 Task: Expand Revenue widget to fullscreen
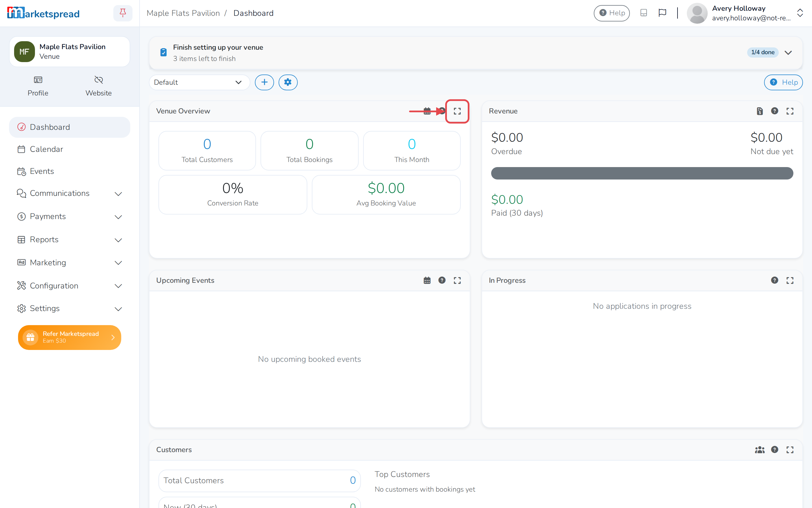click(x=790, y=111)
